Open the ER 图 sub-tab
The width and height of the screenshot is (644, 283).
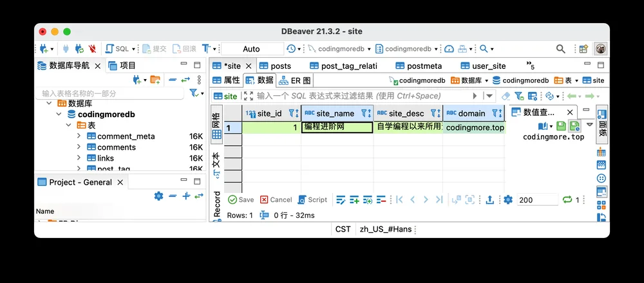click(x=295, y=80)
